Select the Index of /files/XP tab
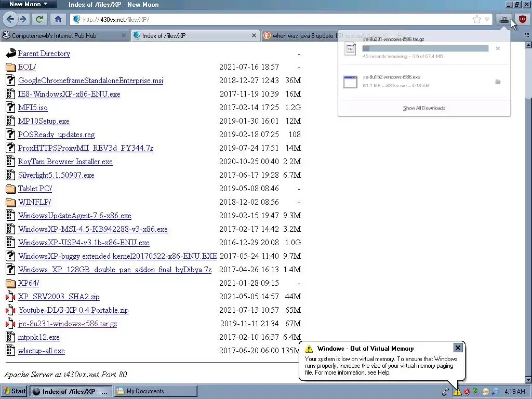 click(x=195, y=36)
